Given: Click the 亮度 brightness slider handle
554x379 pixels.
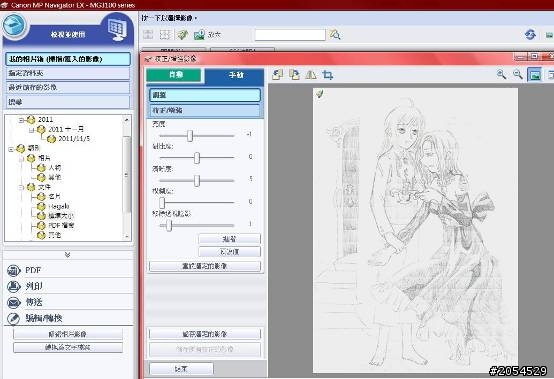Looking at the screenshot, I should (190, 136).
